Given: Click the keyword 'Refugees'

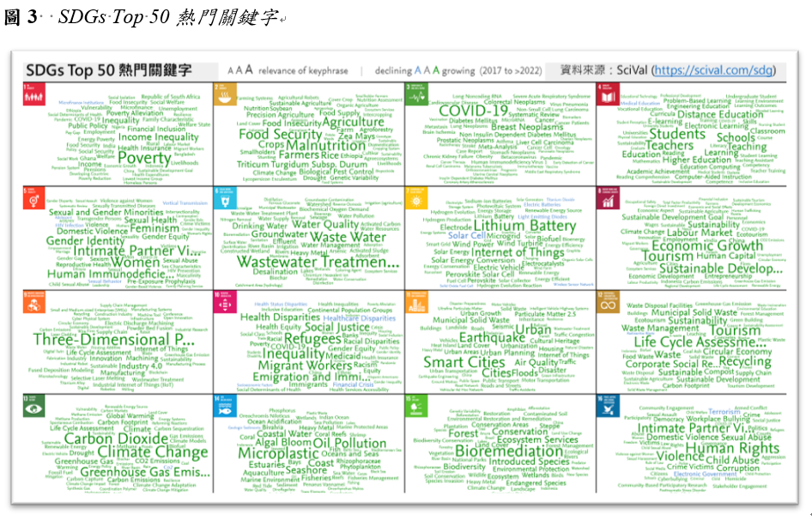Looking at the screenshot, I should click(x=312, y=339).
